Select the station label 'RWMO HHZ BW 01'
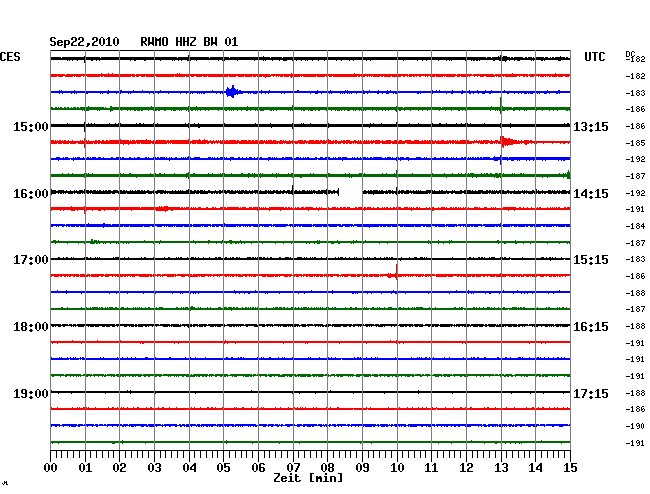 [x=189, y=42]
